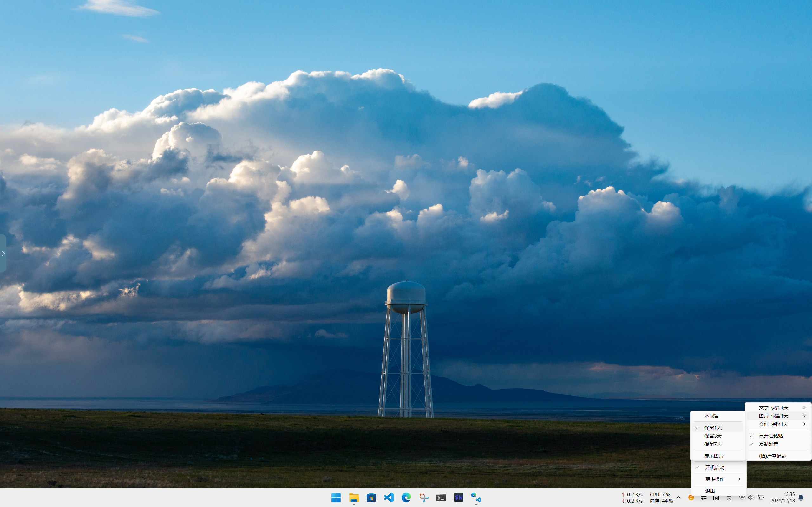Open the Snipping Tool

(x=423, y=497)
